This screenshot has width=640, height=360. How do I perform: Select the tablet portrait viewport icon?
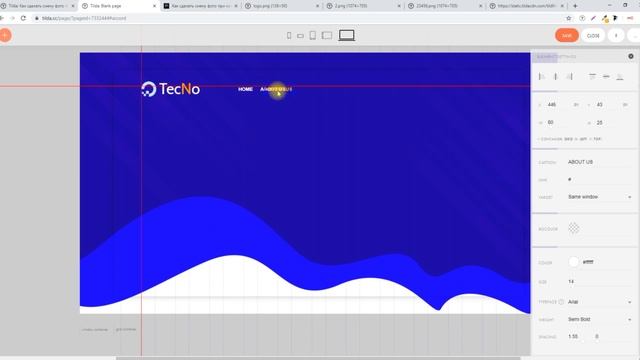(x=313, y=36)
